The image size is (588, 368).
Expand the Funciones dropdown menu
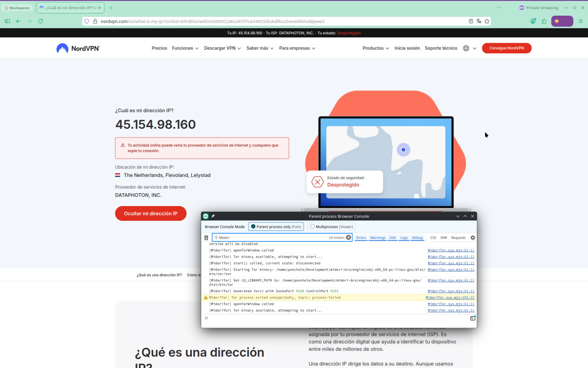point(185,48)
